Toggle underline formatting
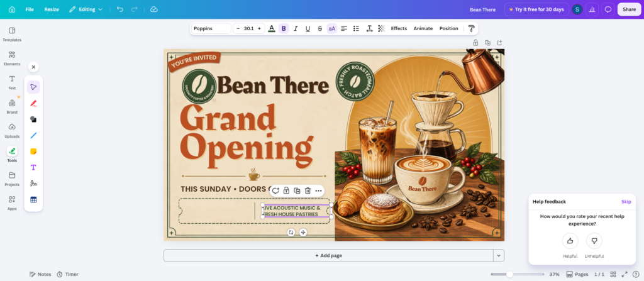This screenshot has width=644, height=281. click(308, 28)
